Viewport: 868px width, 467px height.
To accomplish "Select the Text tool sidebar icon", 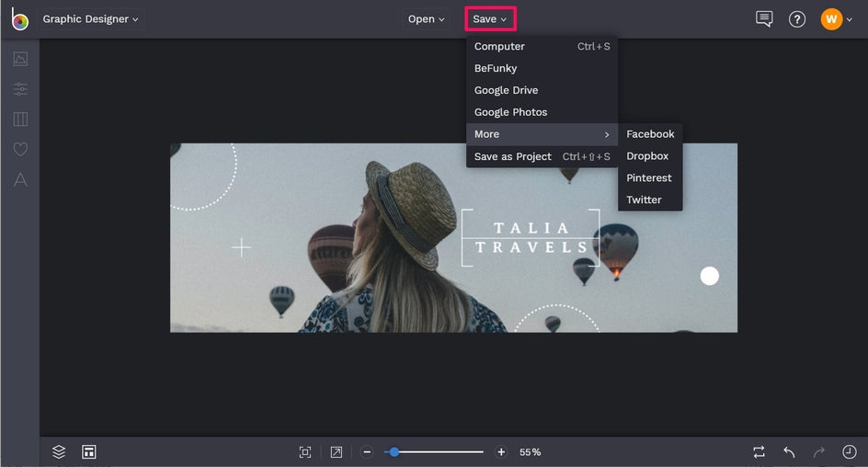I will pos(20,180).
